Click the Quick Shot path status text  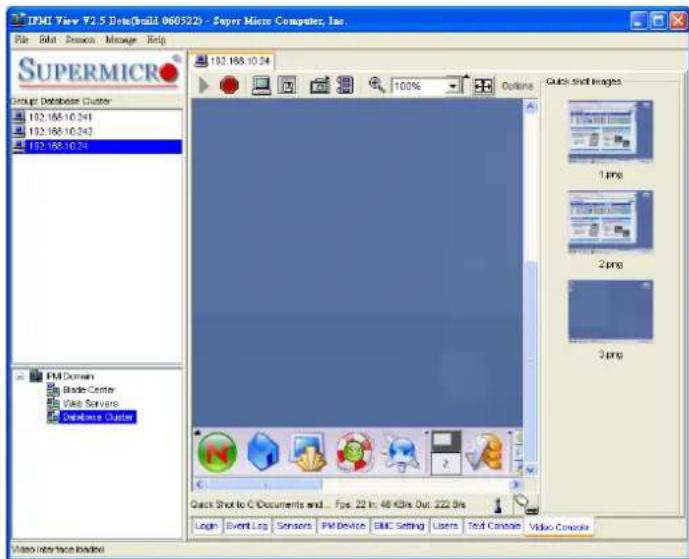[x=260, y=505]
